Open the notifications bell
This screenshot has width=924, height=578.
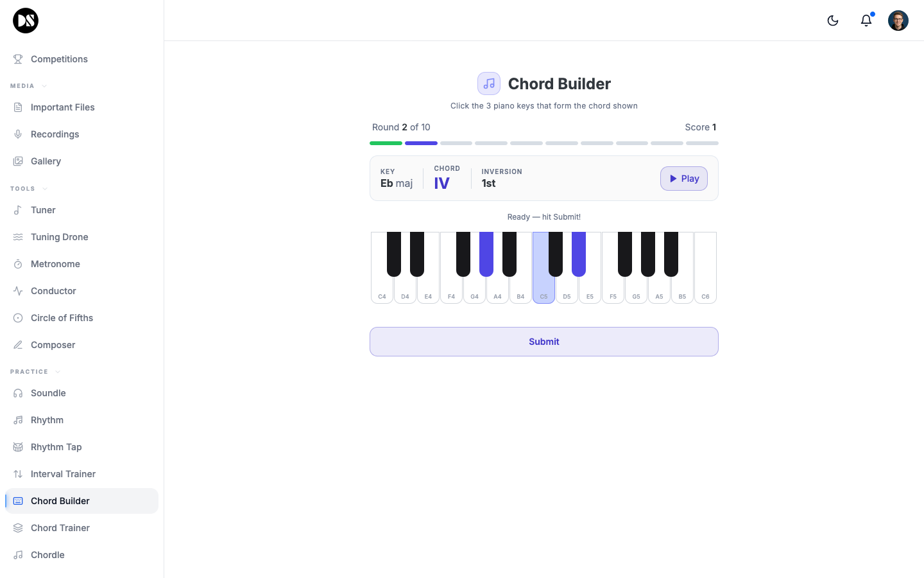click(866, 20)
